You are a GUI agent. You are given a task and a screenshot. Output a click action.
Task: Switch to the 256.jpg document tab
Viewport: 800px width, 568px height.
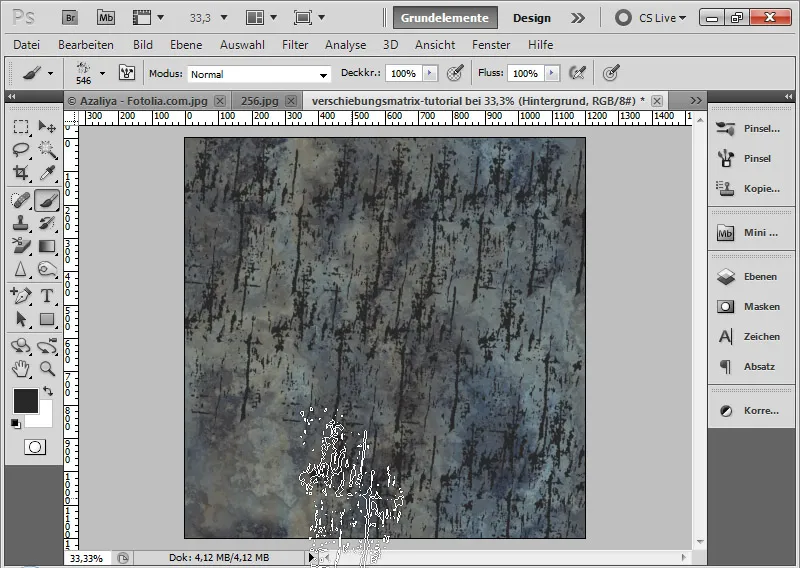coord(260,101)
